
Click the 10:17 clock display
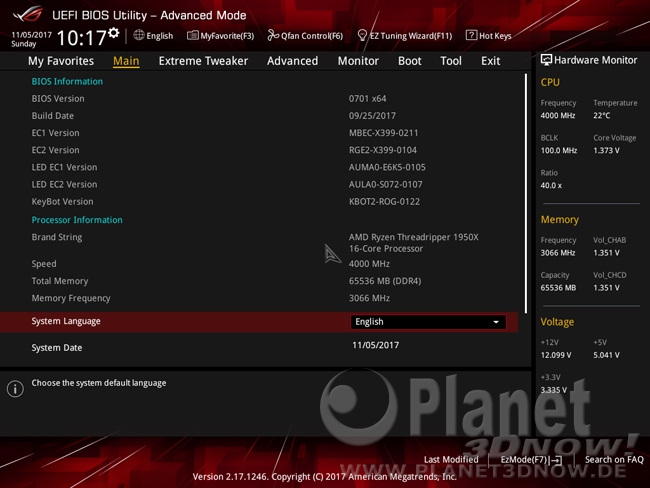(x=82, y=38)
